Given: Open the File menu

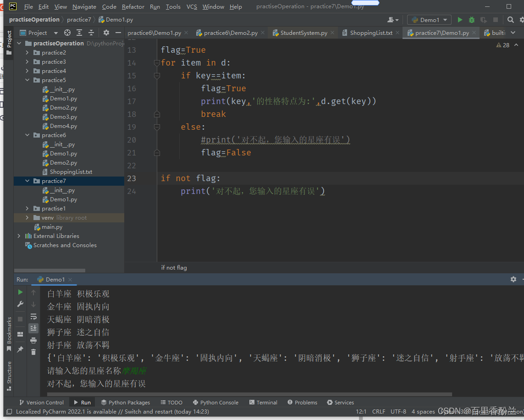Looking at the screenshot, I should point(28,7).
